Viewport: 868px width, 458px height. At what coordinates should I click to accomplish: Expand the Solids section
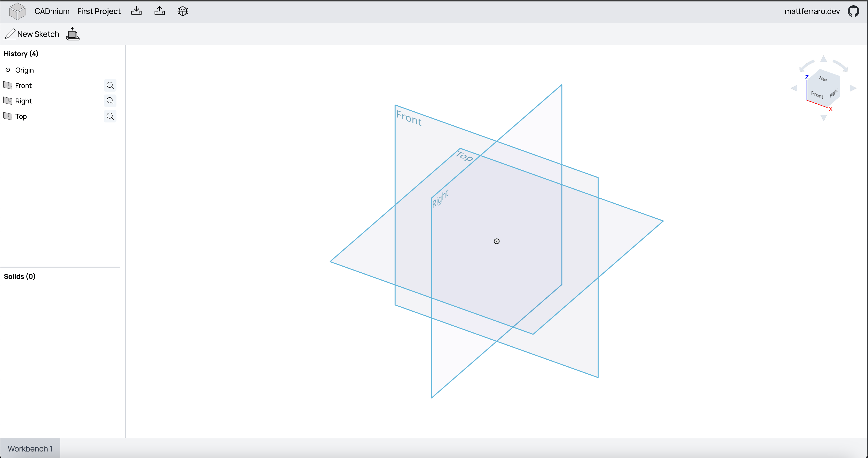[x=20, y=276]
